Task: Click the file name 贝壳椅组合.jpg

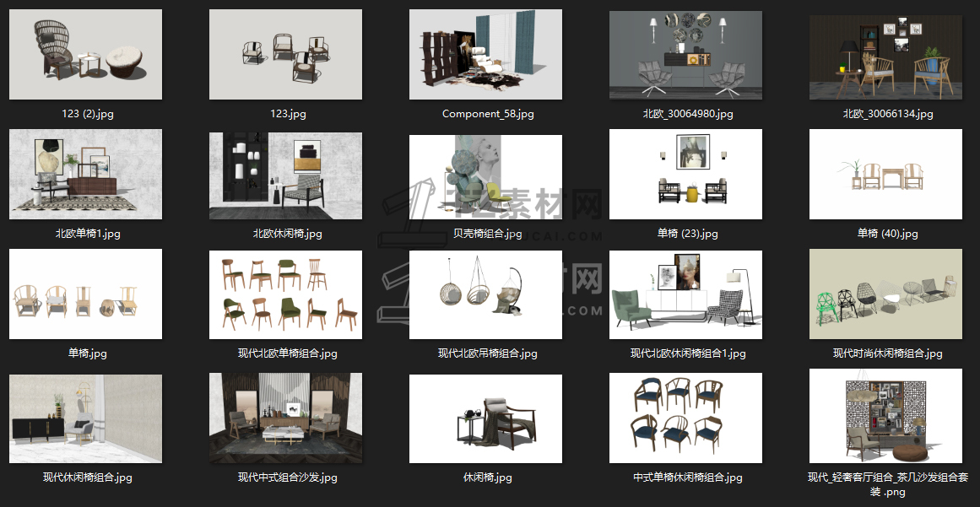Action: [x=488, y=234]
